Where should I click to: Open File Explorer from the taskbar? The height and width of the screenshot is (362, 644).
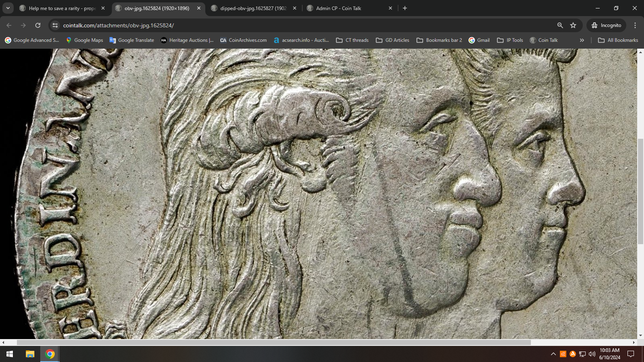point(30,354)
